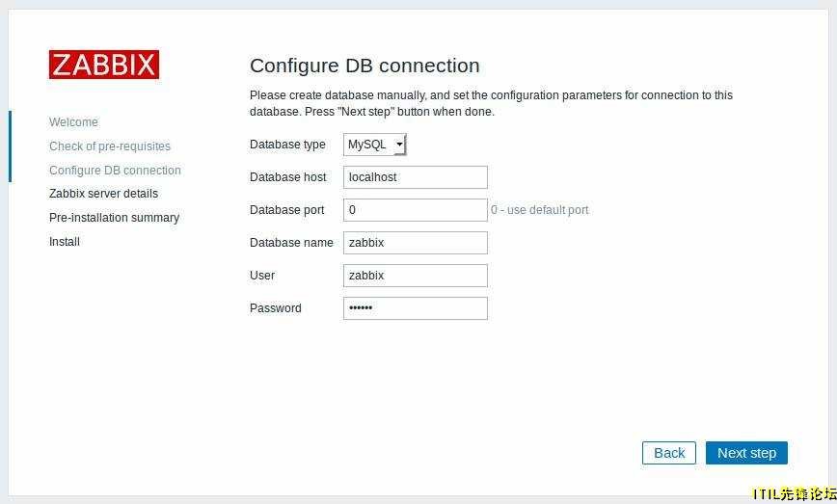The height and width of the screenshot is (504, 837).
Task: Click the Configure DB connection heading
Action: pos(364,66)
